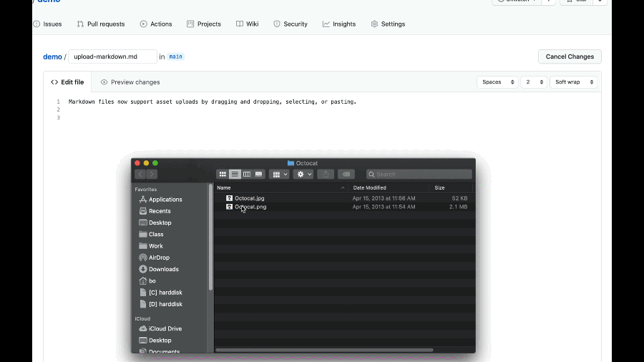
Task: Click the Finder edit tags icon
Action: coord(346,175)
